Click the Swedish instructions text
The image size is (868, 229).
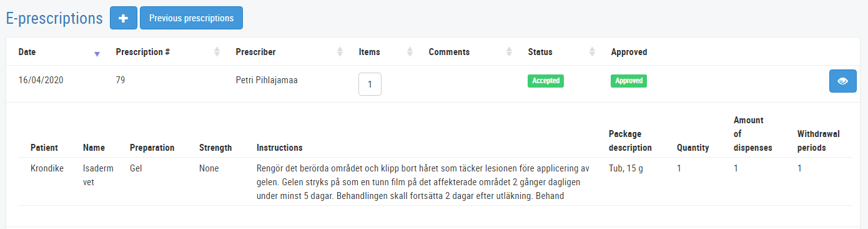pyautogui.click(x=423, y=182)
